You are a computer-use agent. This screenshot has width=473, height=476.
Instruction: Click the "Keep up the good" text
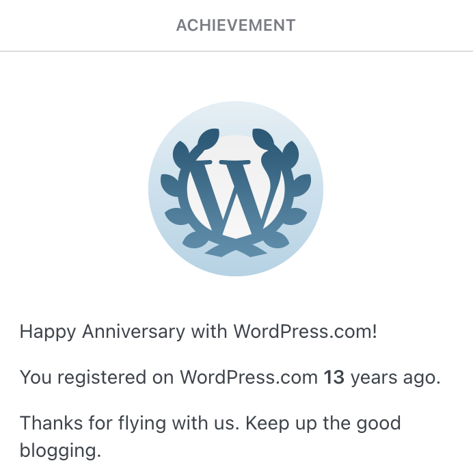pos(323,422)
